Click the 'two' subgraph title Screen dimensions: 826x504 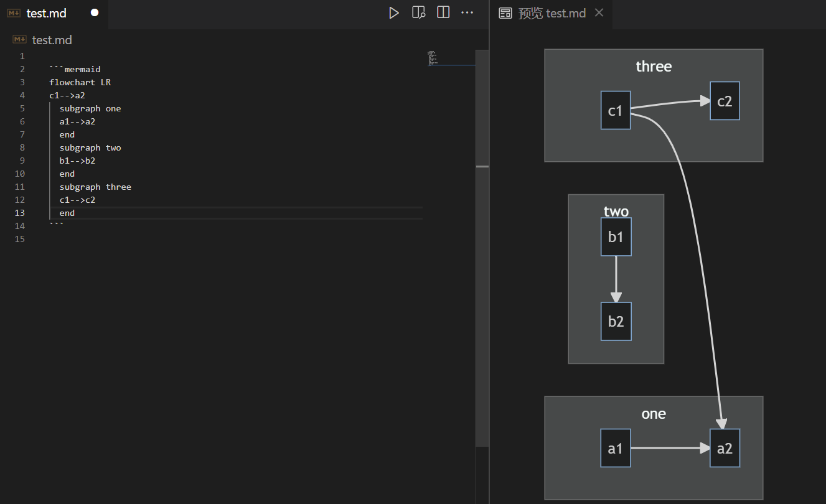(x=616, y=211)
